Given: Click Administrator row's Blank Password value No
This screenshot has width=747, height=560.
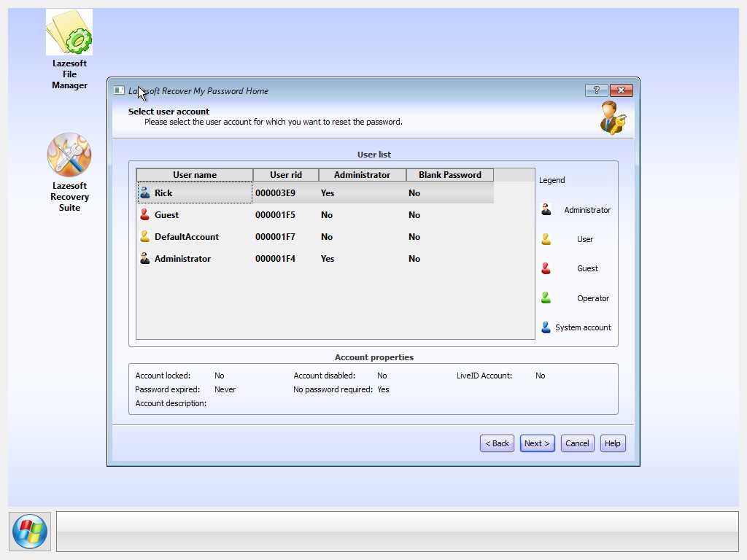Looking at the screenshot, I should (414, 259).
